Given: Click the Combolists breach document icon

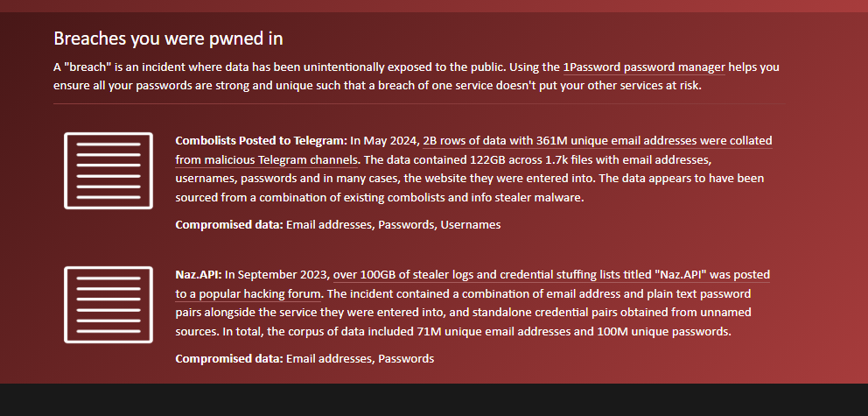Looking at the screenshot, I should pos(108,171).
